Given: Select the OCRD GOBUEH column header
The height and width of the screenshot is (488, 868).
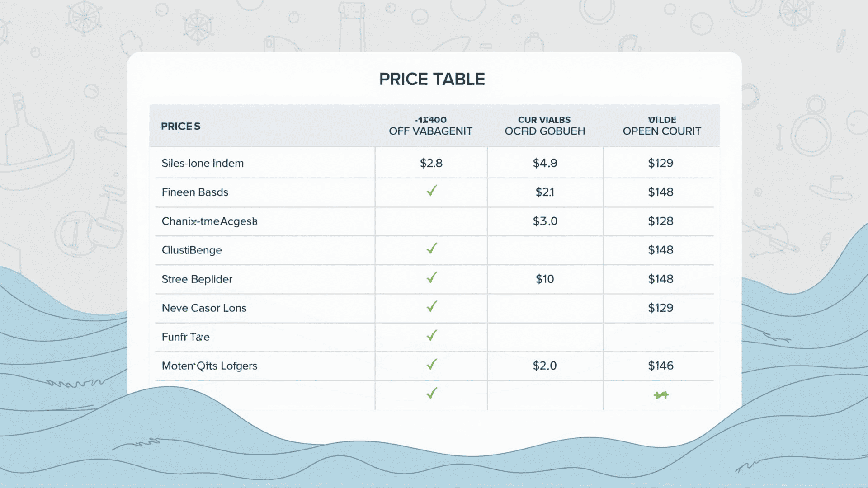Looking at the screenshot, I should pos(545,126).
